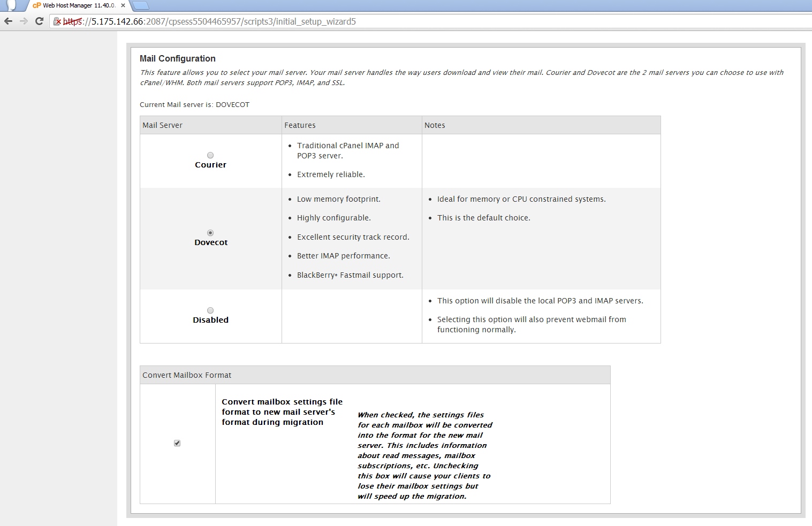
Task: Click 'Better IMAP performance.' text
Action: [344, 256]
